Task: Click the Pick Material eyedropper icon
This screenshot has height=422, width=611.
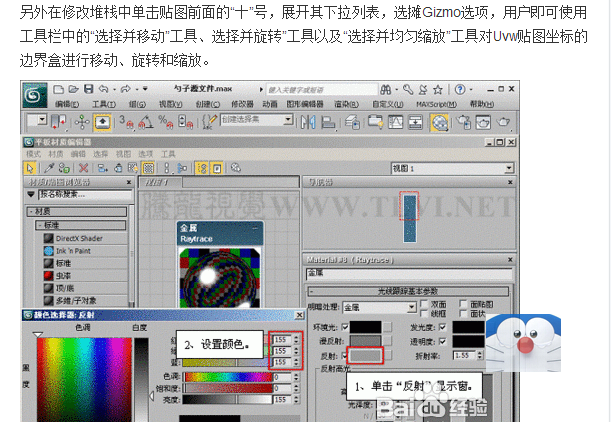Action: [49, 168]
